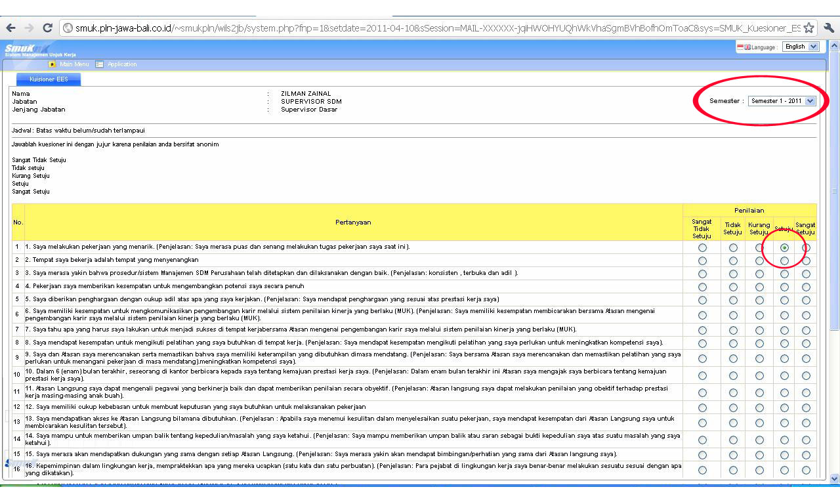This screenshot has height=504, width=840.
Task: Click the SUPERVISOR SDM job title text
Action: pos(311,102)
